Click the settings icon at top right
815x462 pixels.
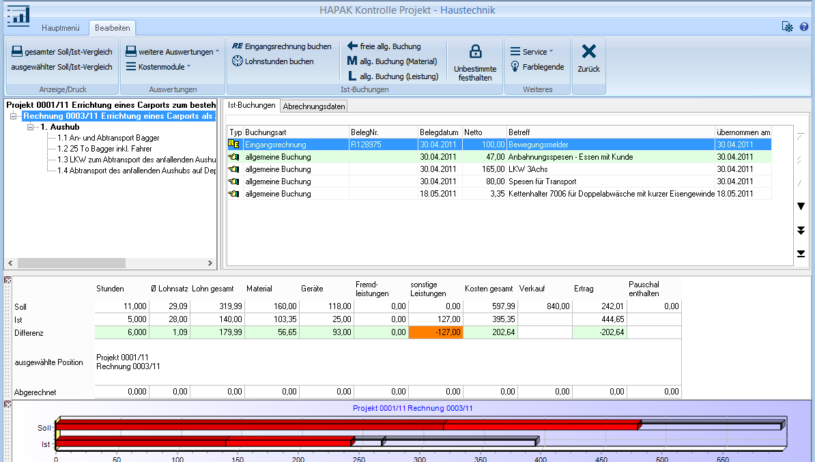click(787, 27)
